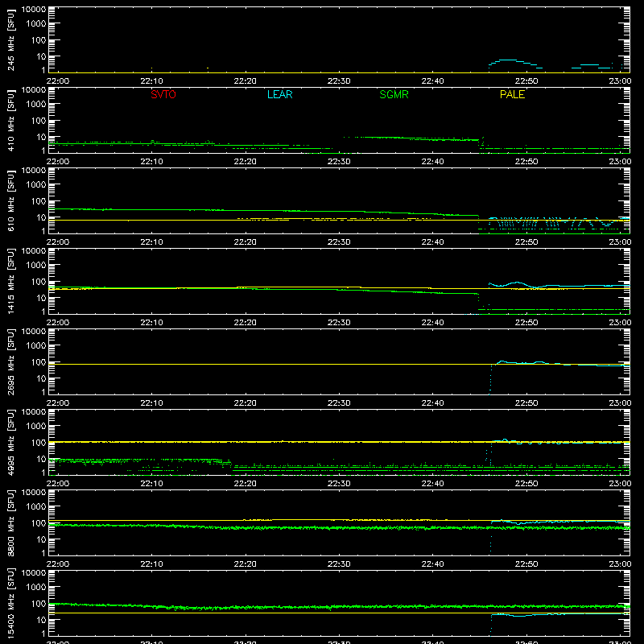
Task: Click the 22:50 time label under 2695 MHz panel
Action: [x=526, y=403]
